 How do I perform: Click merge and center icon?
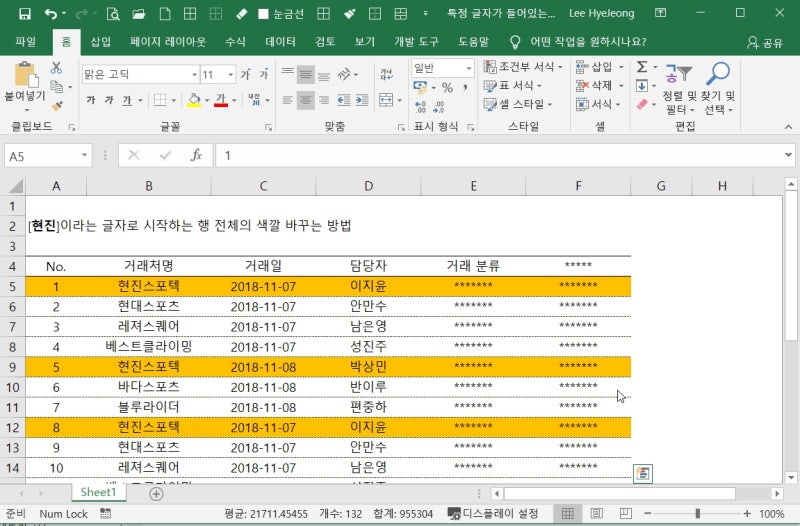[x=386, y=100]
